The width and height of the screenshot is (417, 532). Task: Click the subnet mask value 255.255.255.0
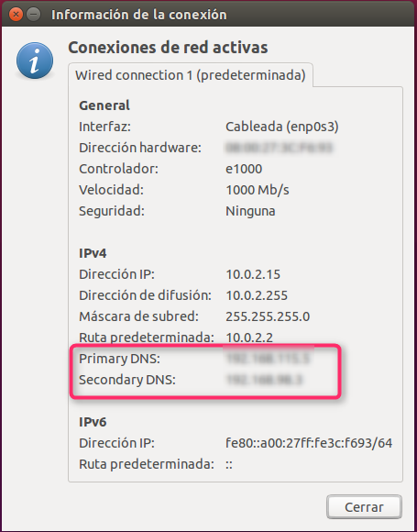268,316
